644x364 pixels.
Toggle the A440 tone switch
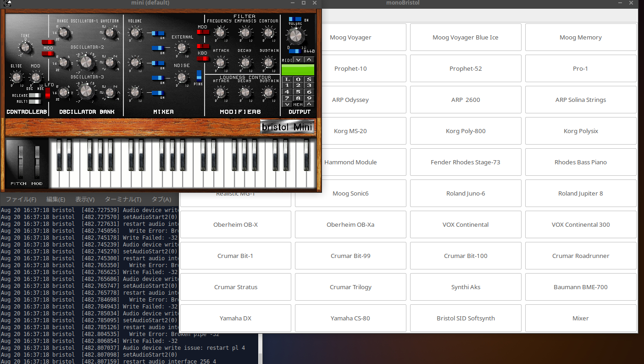click(x=294, y=51)
